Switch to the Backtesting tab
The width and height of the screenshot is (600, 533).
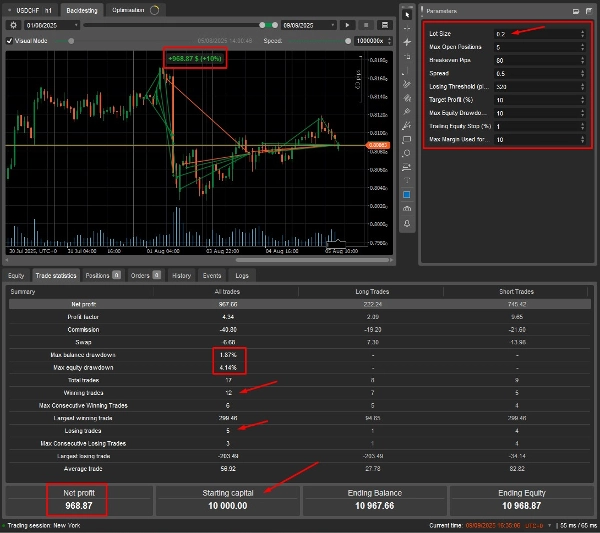tap(82, 10)
